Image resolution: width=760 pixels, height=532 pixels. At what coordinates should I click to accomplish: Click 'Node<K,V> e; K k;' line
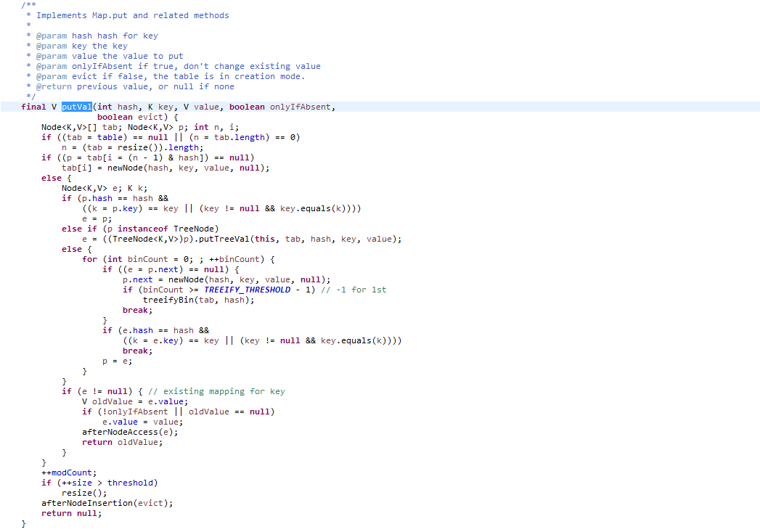[x=105, y=189]
